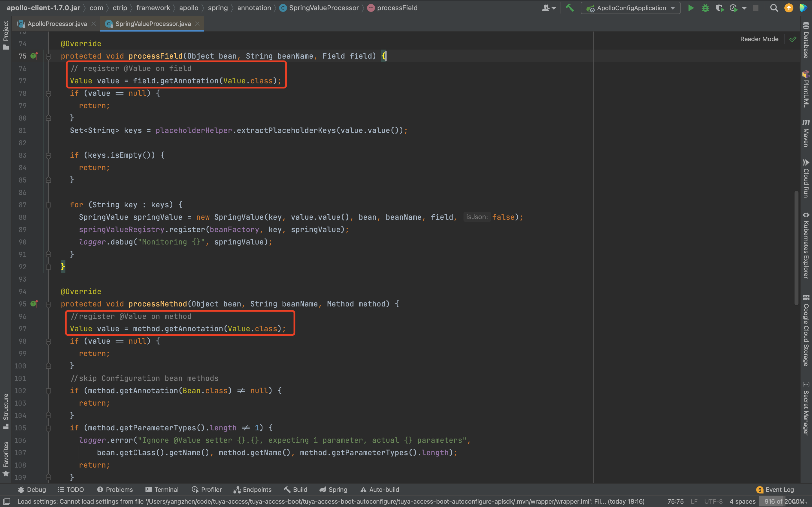
Task: Click the green inspection checkmark indicator
Action: 793,39
